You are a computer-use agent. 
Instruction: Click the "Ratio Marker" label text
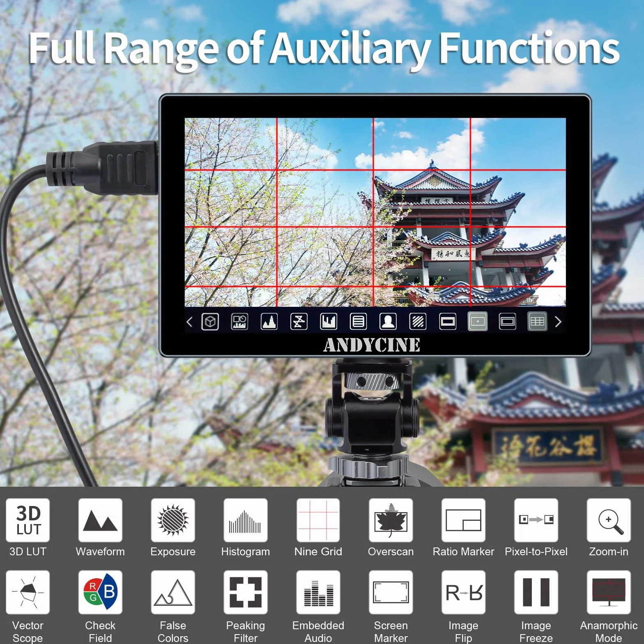[463, 552]
